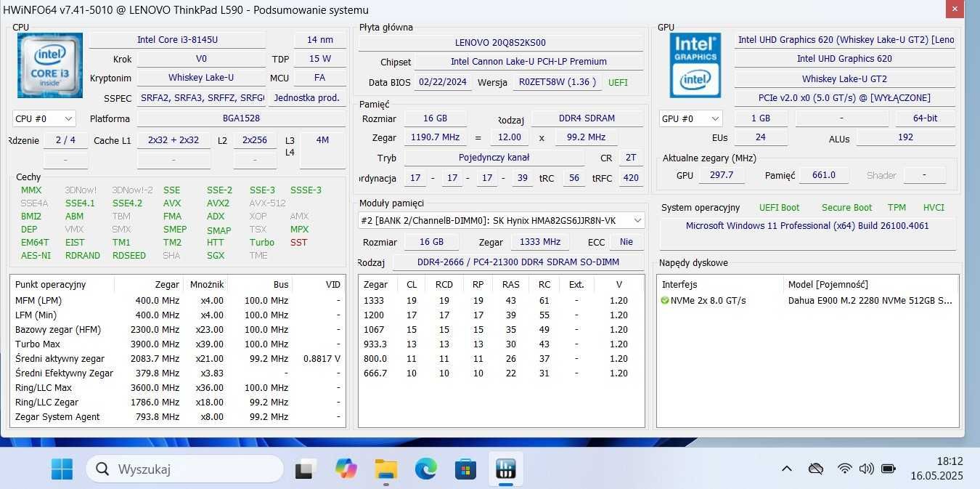Click the green NVMe status icon
Screen dimensions: 980x489
(665, 300)
